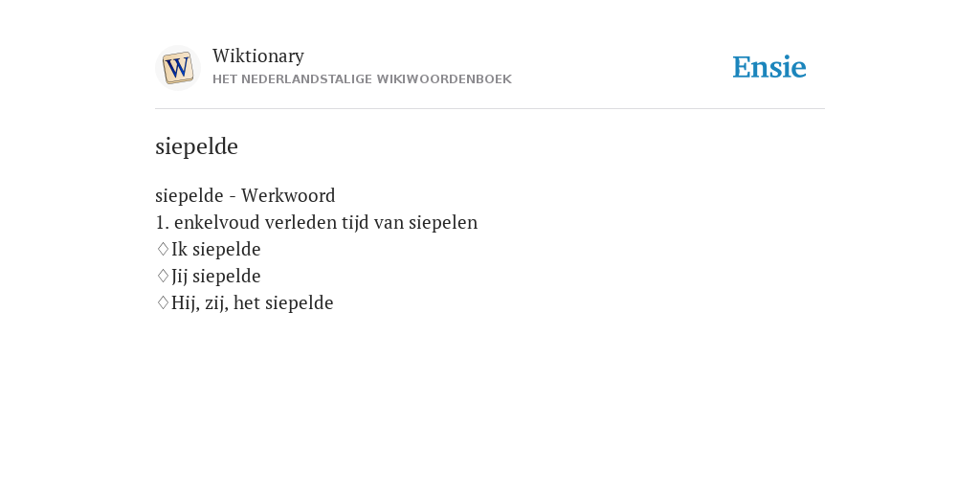This screenshot has width=980, height=490.
Task: Click the diamond bullet before 'Ik siepelde'
Action: pyautogui.click(x=163, y=250)
